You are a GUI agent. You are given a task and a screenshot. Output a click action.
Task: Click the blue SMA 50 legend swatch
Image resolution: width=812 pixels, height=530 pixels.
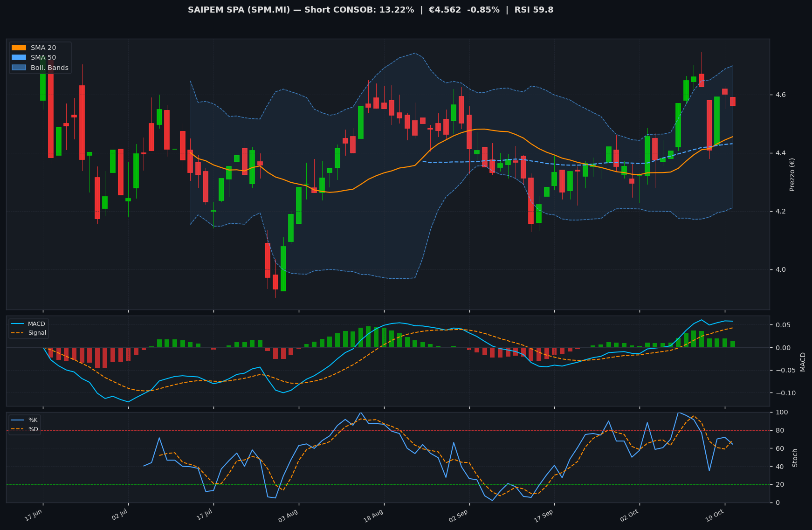coord(19,57)
